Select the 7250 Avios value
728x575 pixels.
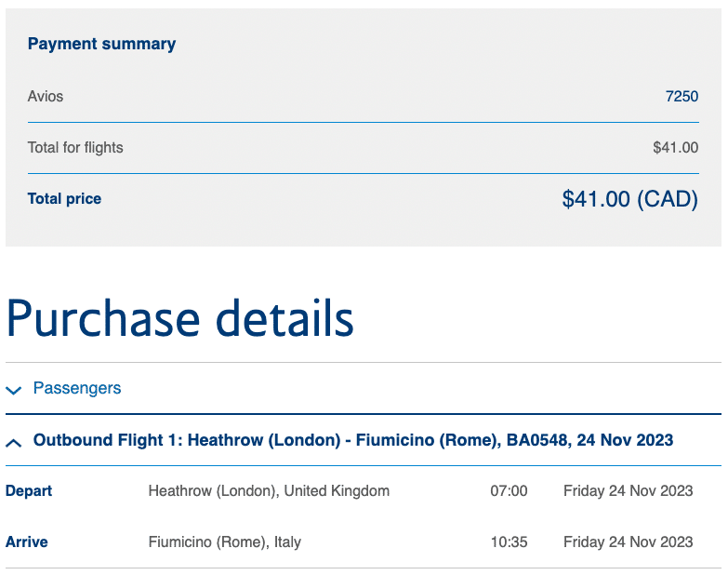pyautogui.click(x=682, y=96)
